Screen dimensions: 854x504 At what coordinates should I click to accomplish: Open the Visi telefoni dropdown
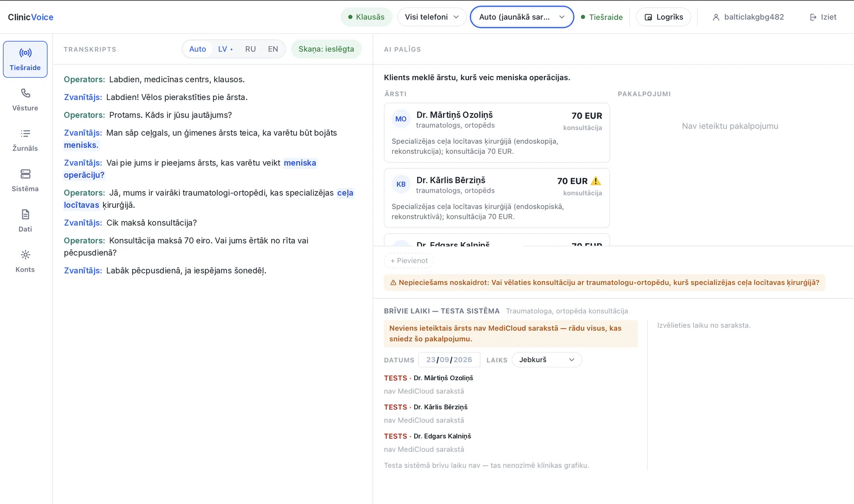tap(432, 17)
